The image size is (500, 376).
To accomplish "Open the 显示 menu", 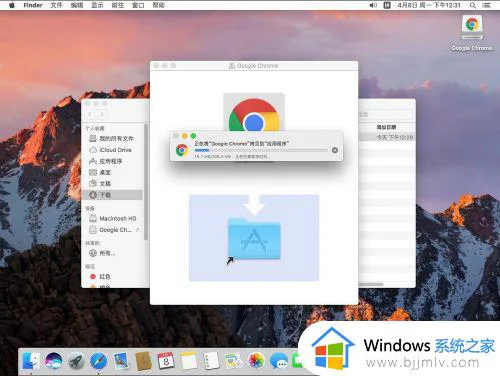I will [97, 5].
